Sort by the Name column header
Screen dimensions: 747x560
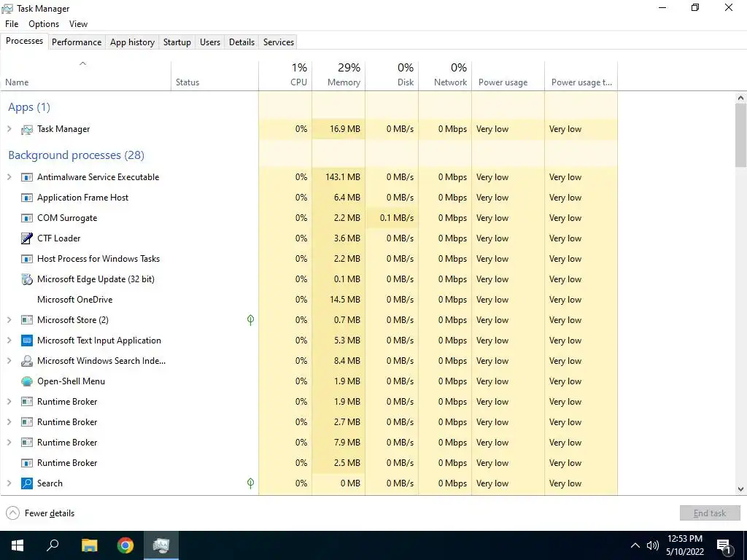[x=86, y=75]
